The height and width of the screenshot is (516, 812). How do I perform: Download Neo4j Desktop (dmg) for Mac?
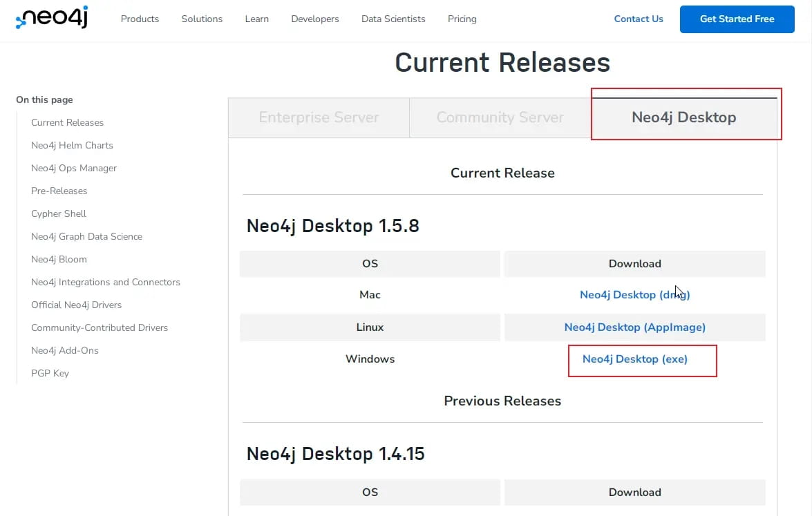click(x=635, y=295)
